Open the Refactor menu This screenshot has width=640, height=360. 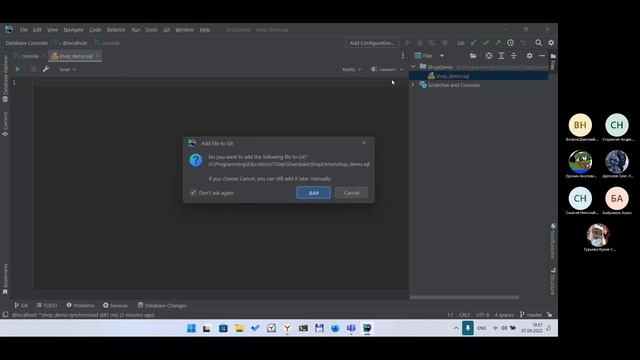(x=116, y=30)
